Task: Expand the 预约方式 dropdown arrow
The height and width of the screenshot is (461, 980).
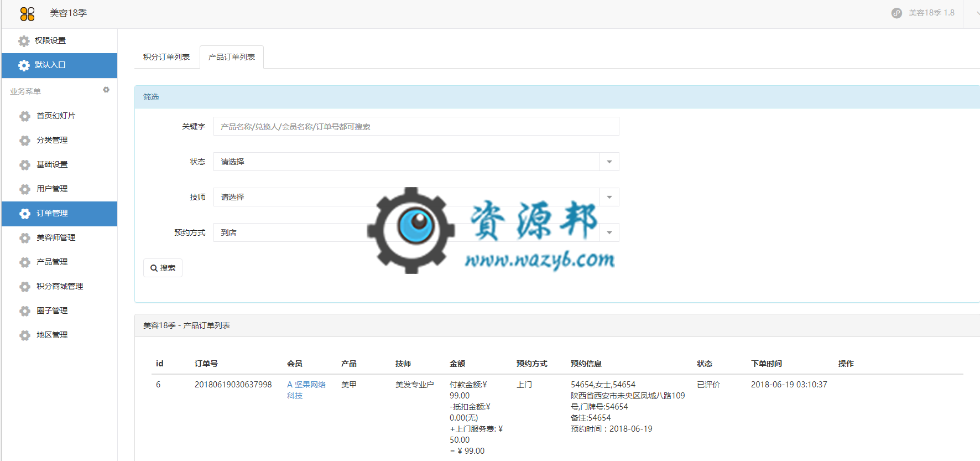Action: coord(609,232)
